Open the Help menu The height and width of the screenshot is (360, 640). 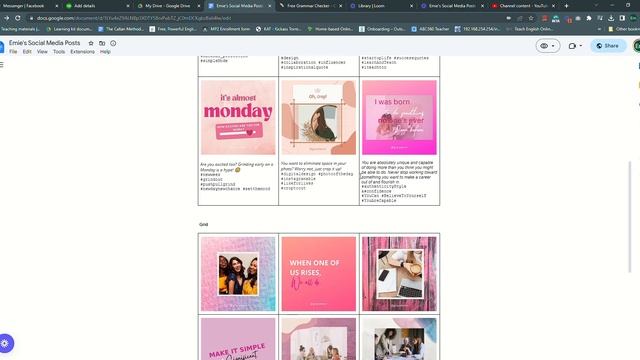coord(105,52)
